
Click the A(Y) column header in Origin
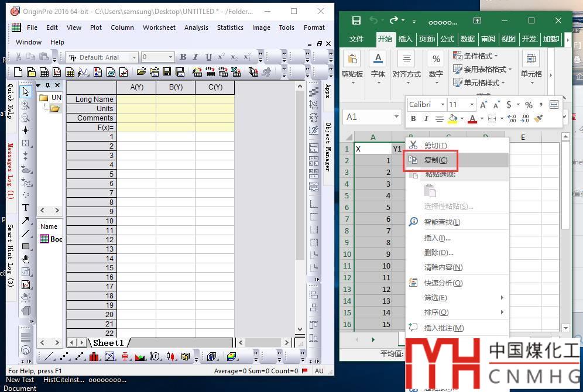(136, 87)
